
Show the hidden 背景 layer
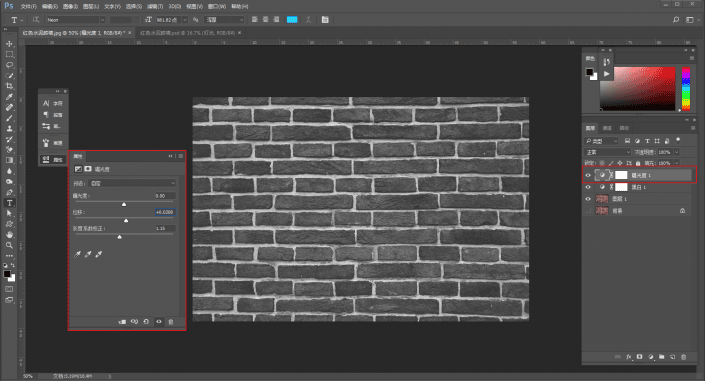click(588, 211)
